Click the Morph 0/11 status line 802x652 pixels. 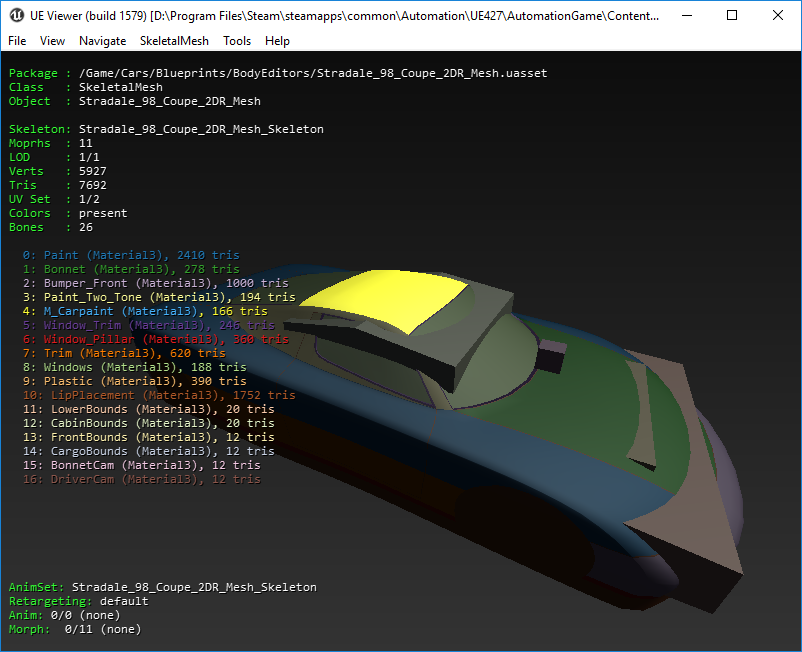point(75,629)
